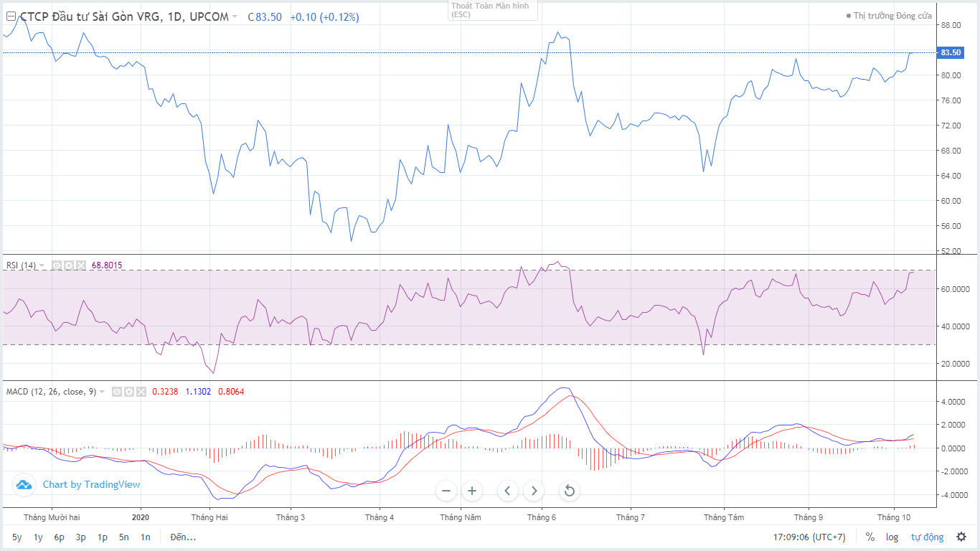980x551 pixels.
Task: Zoom in the chart with plus button
Action: [472, 491]
